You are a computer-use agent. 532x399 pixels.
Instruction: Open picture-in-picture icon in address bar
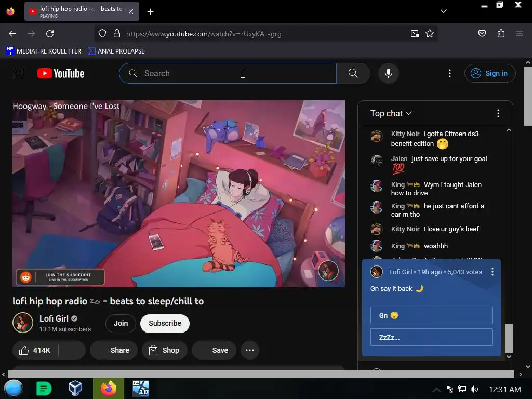415,34
